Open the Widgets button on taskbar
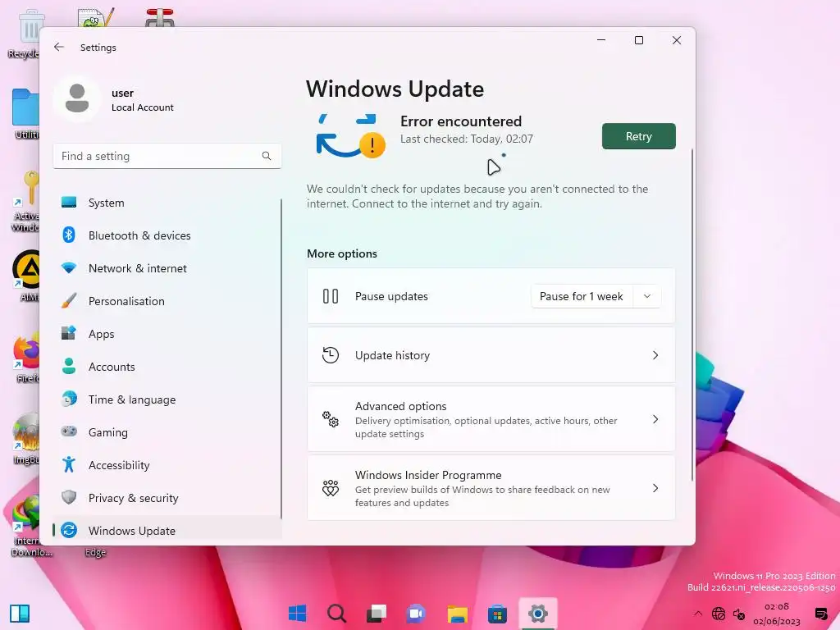Screen dimensions: 840x630 click(x=20, y=614)
